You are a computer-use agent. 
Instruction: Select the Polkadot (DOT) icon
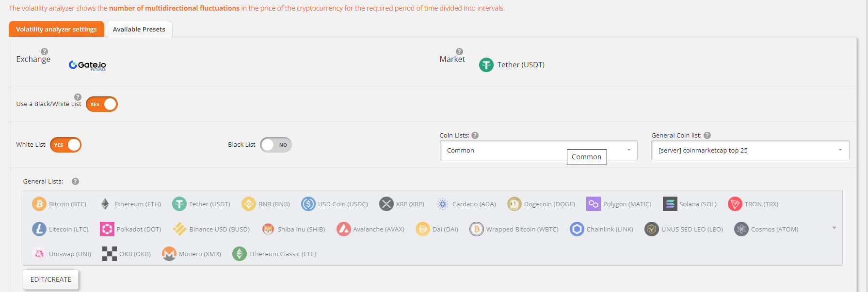tap(107, 229)
